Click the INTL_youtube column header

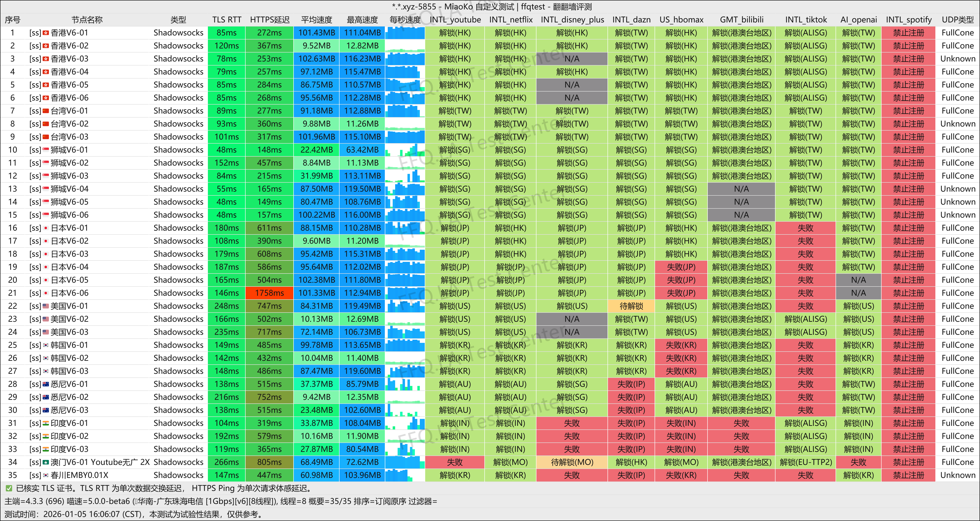(455, 20)
